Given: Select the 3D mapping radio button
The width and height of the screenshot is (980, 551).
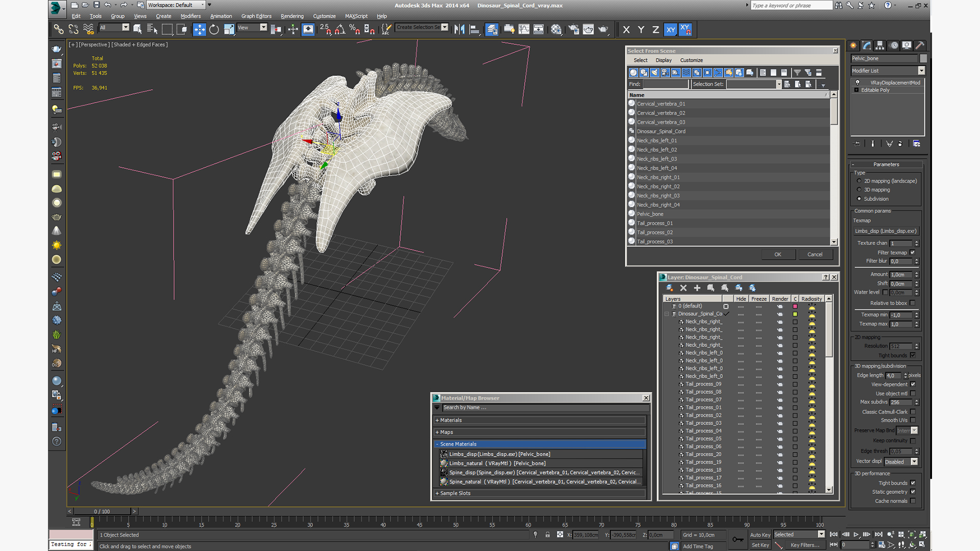Looking at the screenshot, I should pyautogui.click(x=859, y=190).
